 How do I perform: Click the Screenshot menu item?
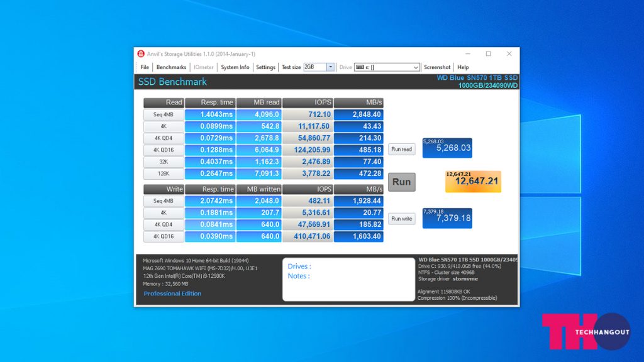437,67
